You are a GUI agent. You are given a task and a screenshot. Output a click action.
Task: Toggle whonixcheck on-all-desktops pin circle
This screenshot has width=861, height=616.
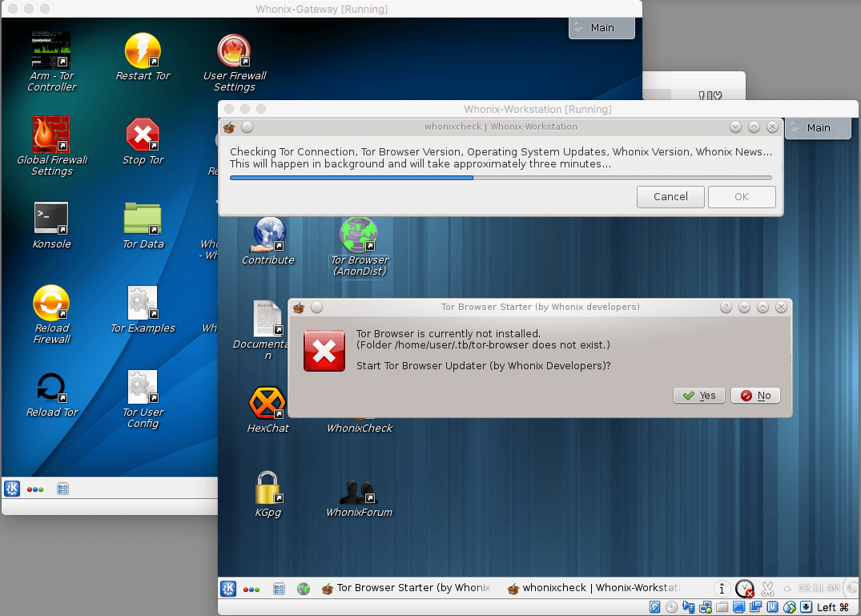[247, 127]
